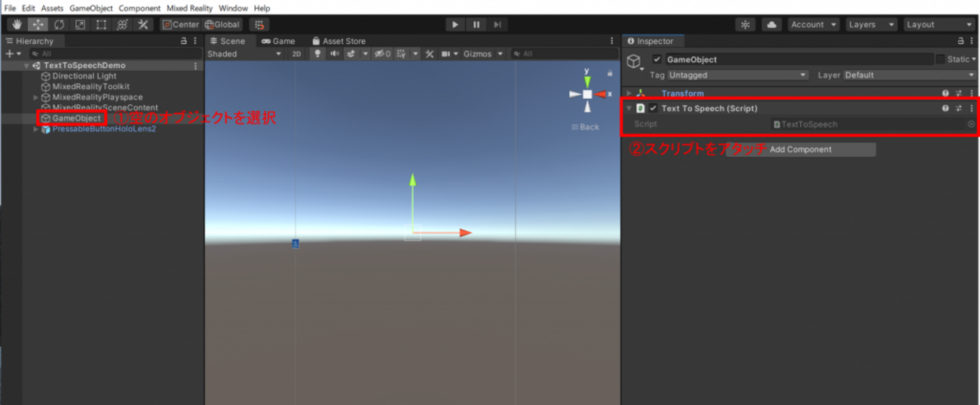
Task: Toggle scene audio
Action: click(x=334, y=54)
